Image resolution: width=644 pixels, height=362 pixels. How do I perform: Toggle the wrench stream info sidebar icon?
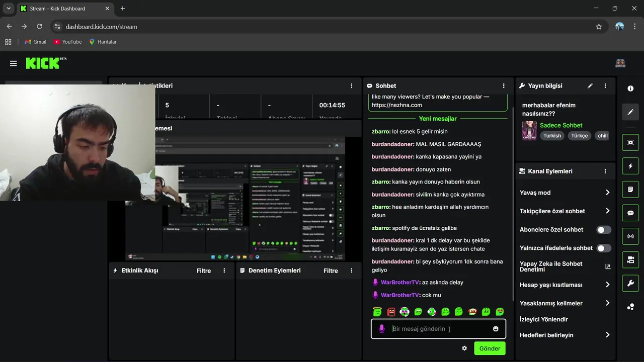coord(630,283)
